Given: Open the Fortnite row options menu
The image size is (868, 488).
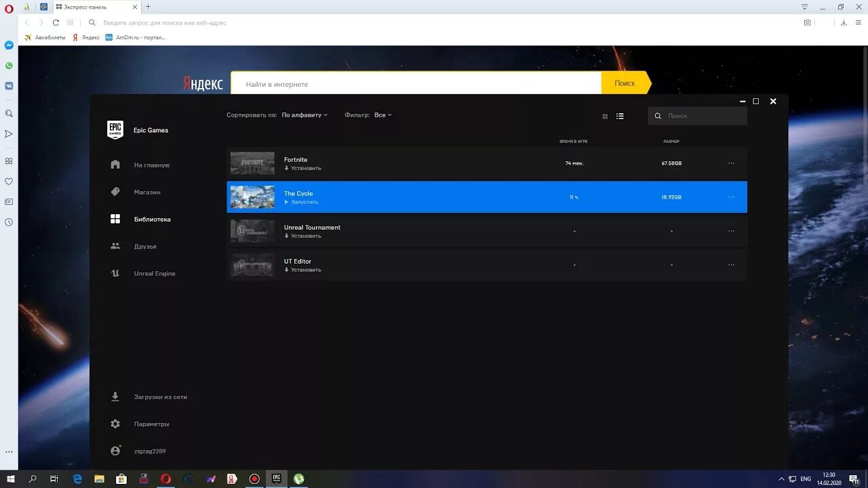Looking at the screenshot, I should click(731, 163).
